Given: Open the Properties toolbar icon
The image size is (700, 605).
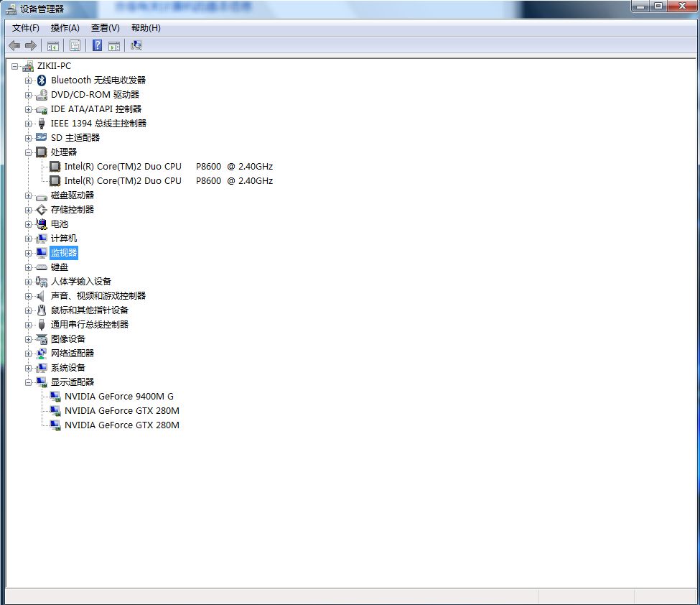Looking at the screenshot, I should click(75, 45).
